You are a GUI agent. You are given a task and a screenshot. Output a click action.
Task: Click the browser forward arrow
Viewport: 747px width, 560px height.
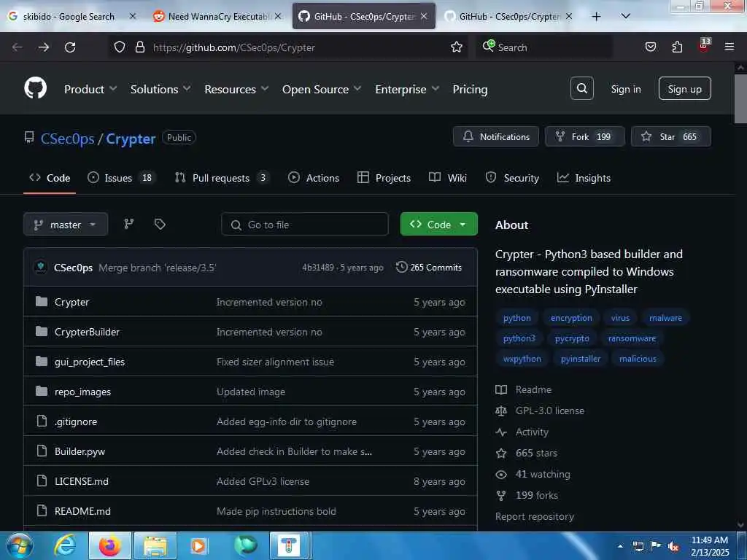point(44,47)
